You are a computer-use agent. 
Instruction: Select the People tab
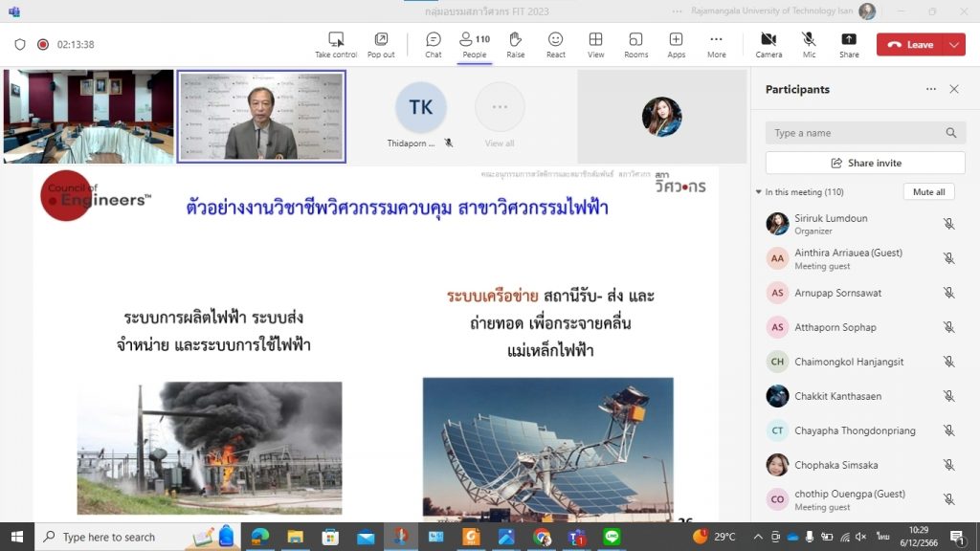point(474,44)
